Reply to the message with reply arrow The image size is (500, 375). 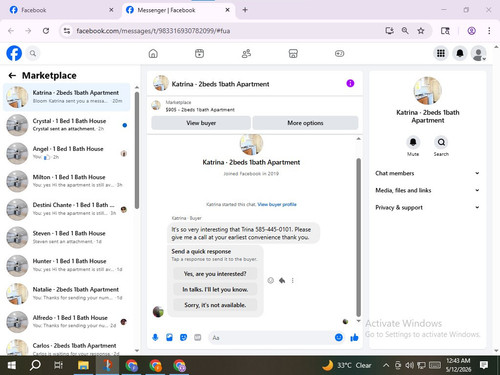[x=282, y=280]
